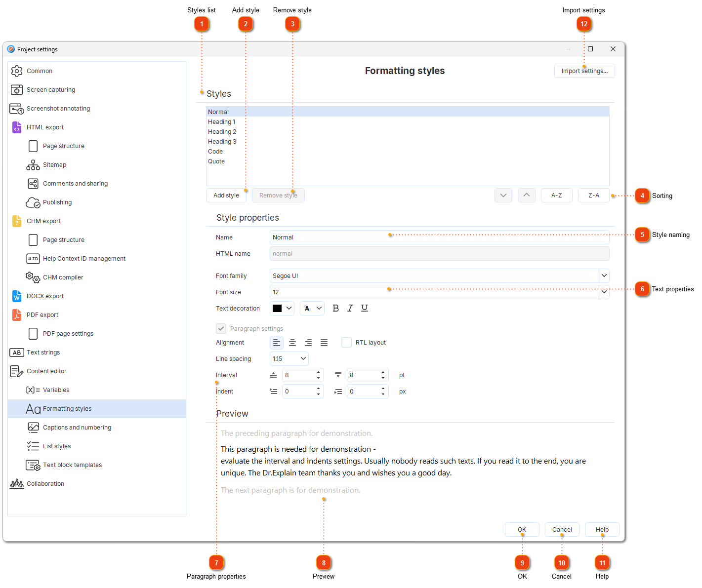This screenshot has height=588, width=702.
Task: Open Formatting styles settings page
Action: pos(97,409)
